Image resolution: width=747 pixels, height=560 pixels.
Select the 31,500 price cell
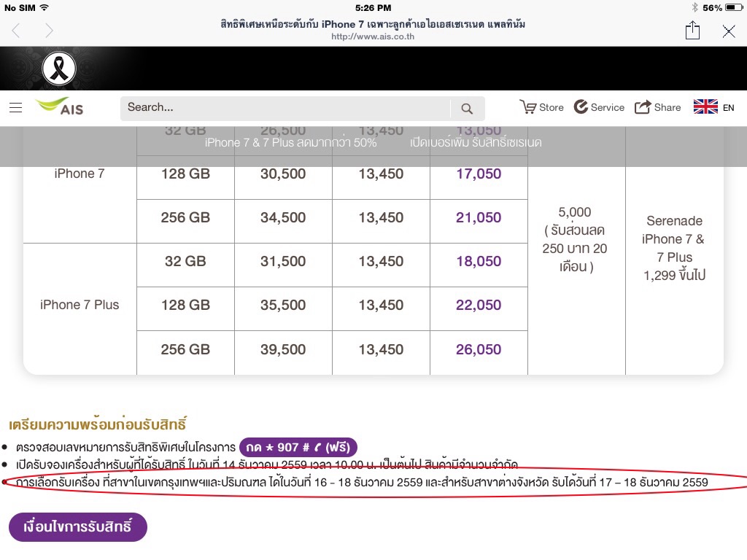tap(283, 262)
